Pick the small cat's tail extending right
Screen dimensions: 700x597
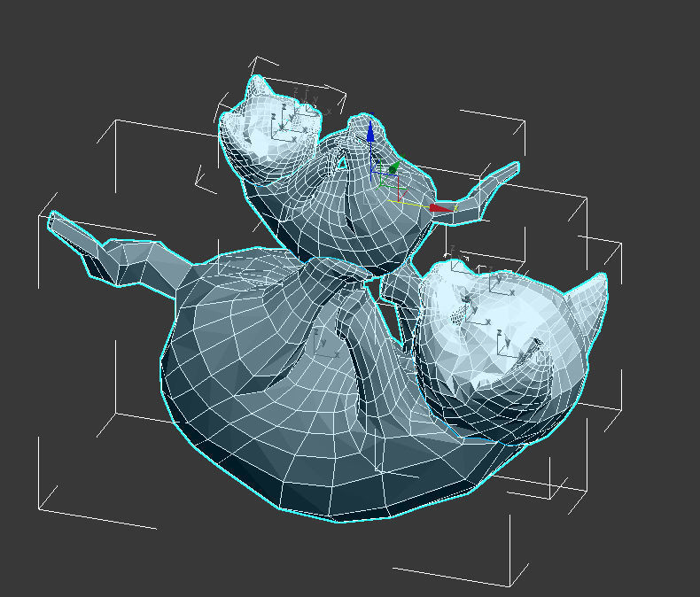(478, 198)
